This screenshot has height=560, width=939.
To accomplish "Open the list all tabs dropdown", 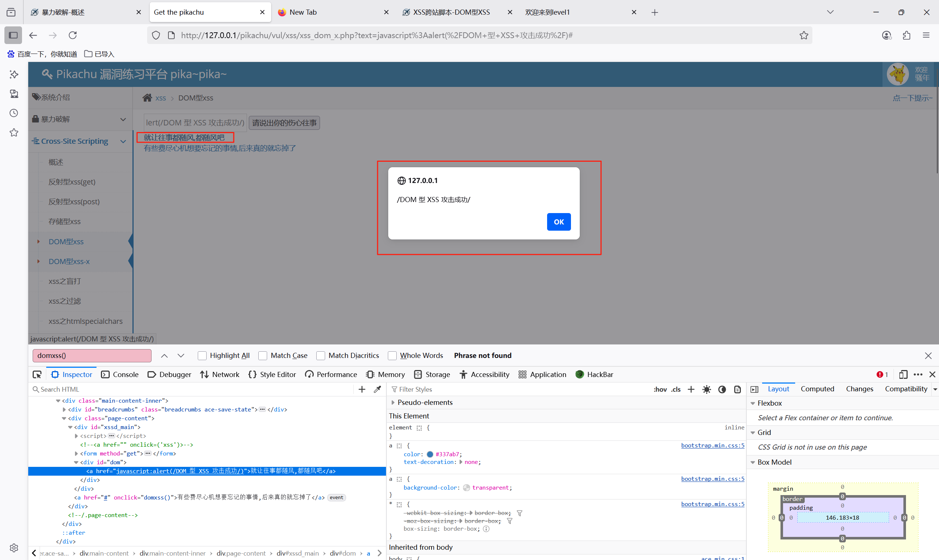I will tap(830, 12).
